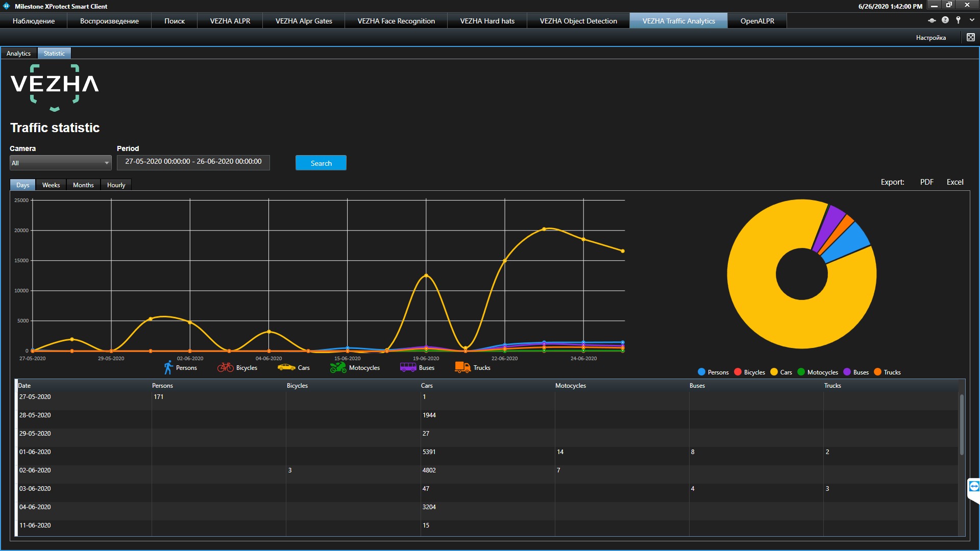Select the 27-05-2020 table row date
The image size is (980, 551).
click(35, 397)
